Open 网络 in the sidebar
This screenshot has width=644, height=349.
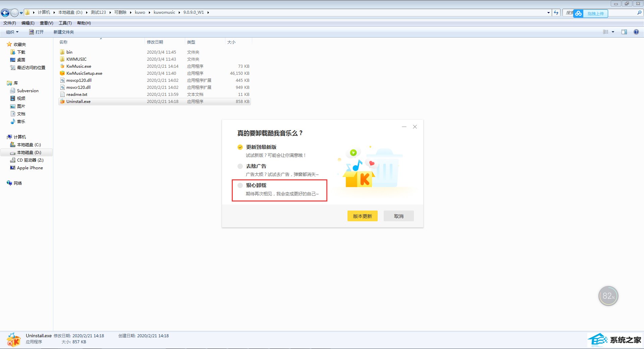coord(18,183)
